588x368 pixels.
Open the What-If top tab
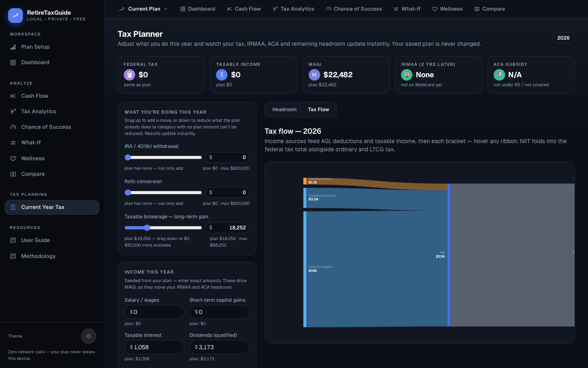(407, 9)
